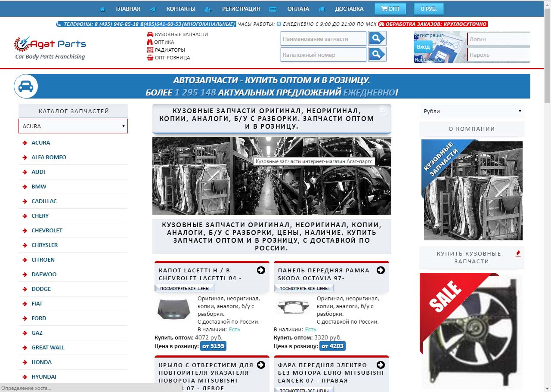Open GAZ in catalog list
Viewport: 551px width, 392px height.
click(x=37, y=333)
